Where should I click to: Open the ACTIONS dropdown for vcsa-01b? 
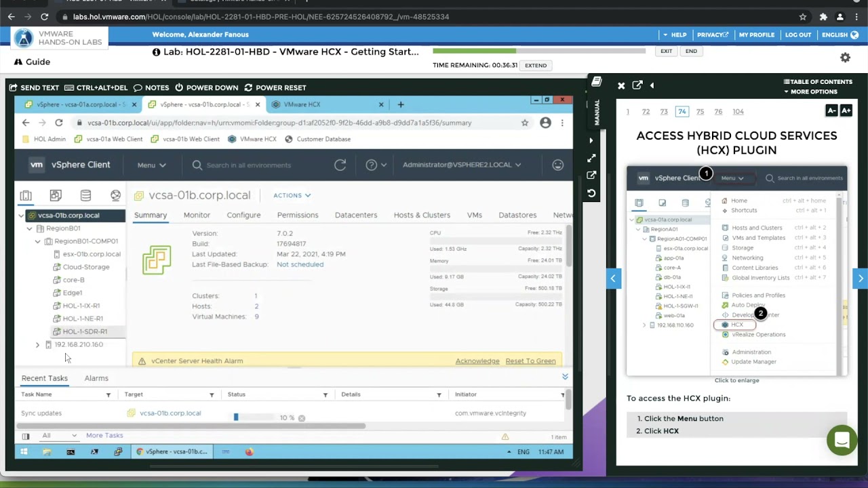click(292, 195)
